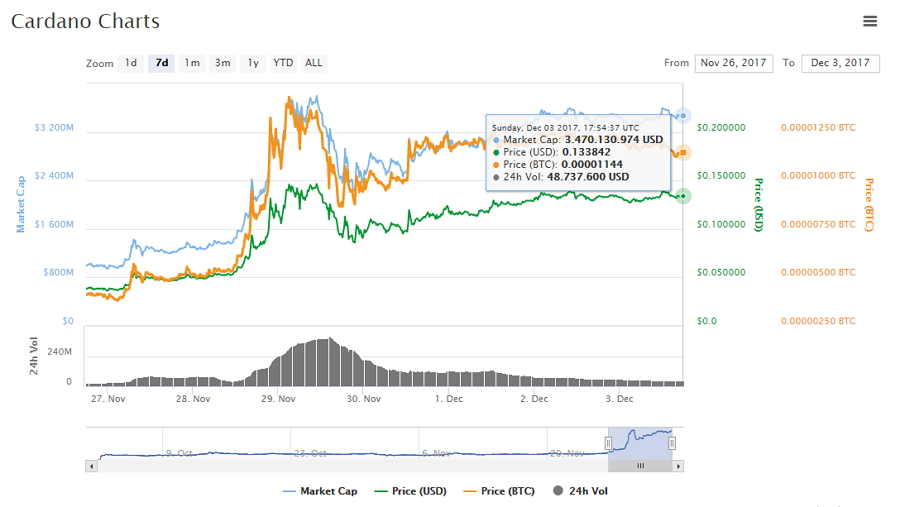The image size is (900, 507).
Task: Click the 30. Nov x-axis label
Action: coord(364,399)
